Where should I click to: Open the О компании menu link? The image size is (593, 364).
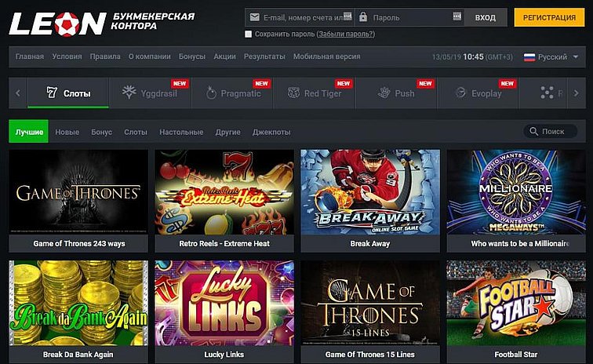(149, 56)
